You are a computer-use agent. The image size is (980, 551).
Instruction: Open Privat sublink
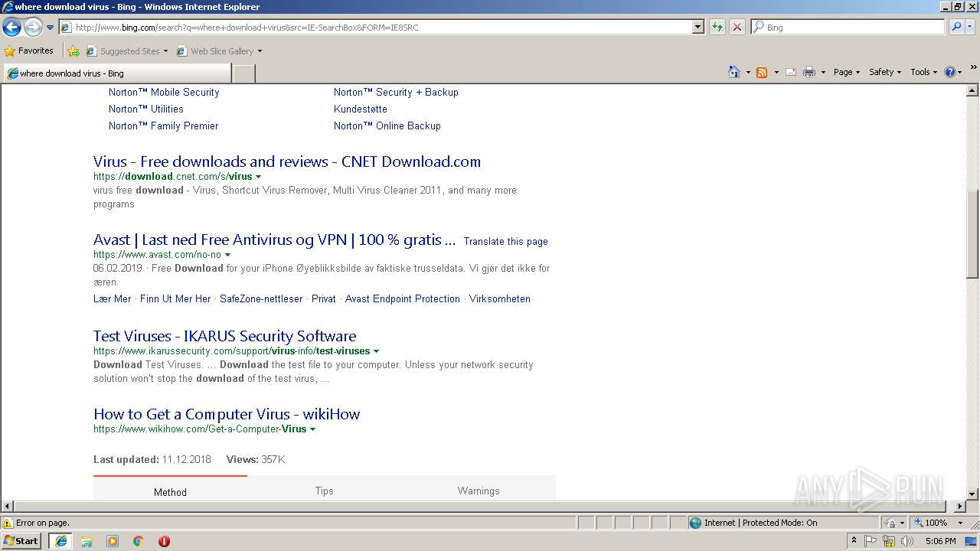[x=324, y=298]
